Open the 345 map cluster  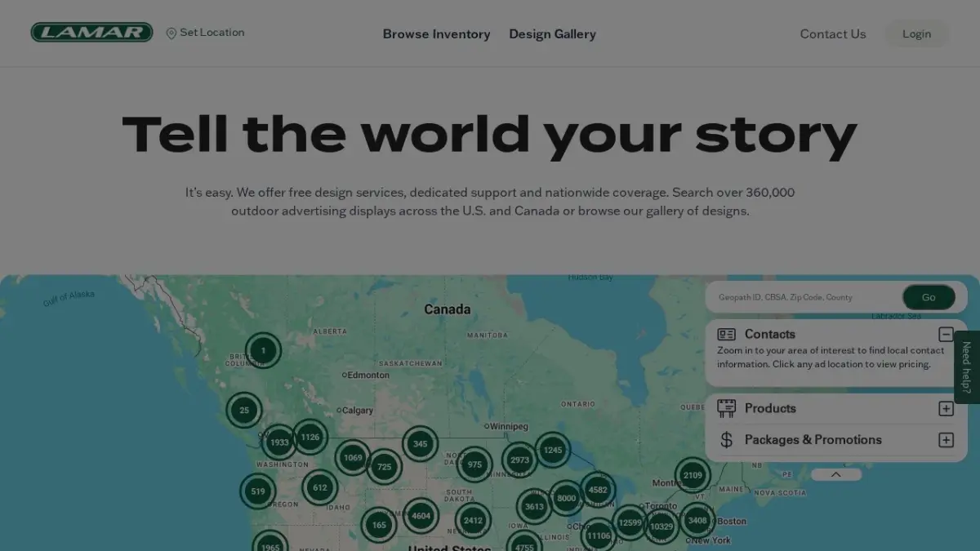420,444
